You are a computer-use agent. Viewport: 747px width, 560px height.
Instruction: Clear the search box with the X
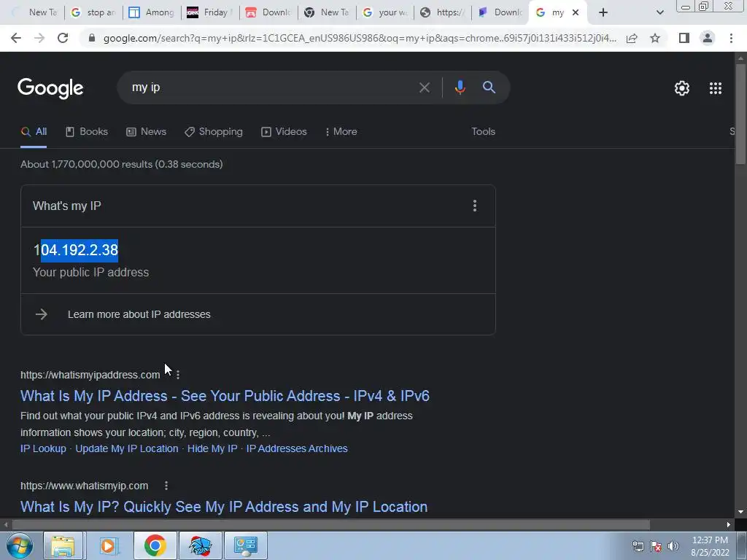(x=424, y=87)
